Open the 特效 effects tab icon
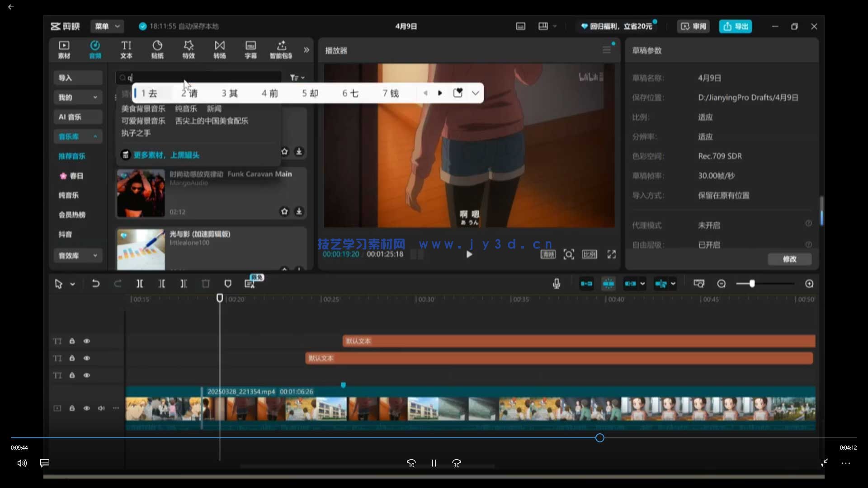 coord(189,49)
